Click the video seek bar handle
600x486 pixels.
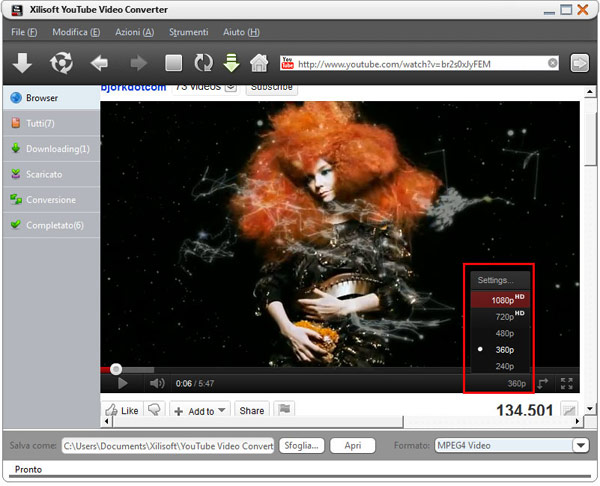[x=116, y=369]
